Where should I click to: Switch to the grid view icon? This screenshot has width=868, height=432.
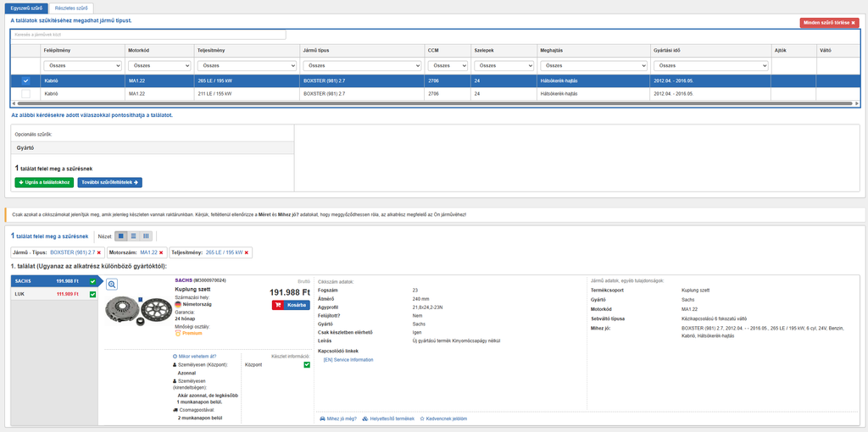[121, 236]
